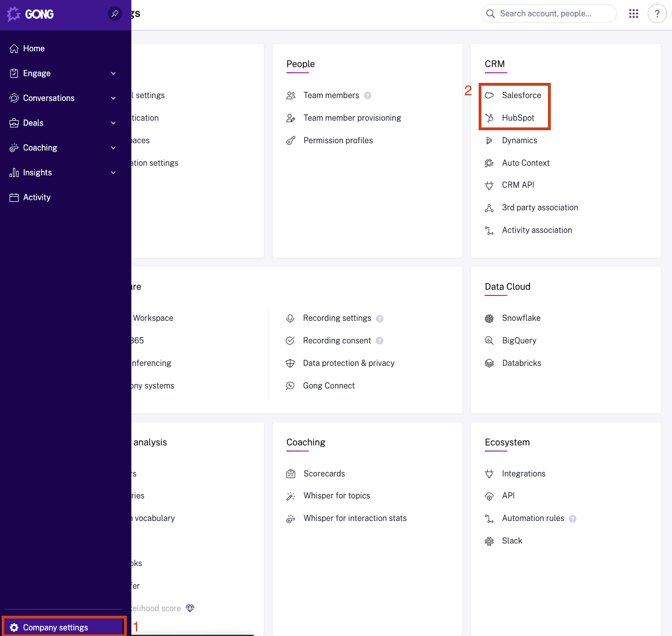Open the Integrations page
The height and width of the screenshot is (636, 672).
coord(523,474)
